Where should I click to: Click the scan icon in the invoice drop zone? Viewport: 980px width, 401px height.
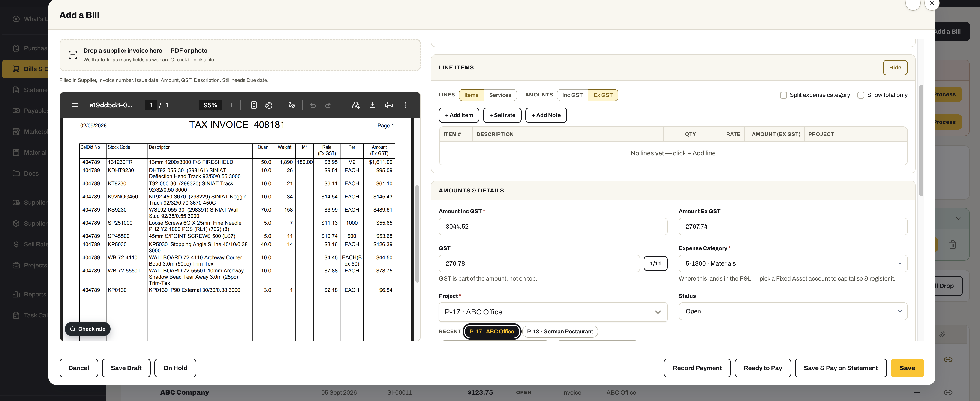73,55
